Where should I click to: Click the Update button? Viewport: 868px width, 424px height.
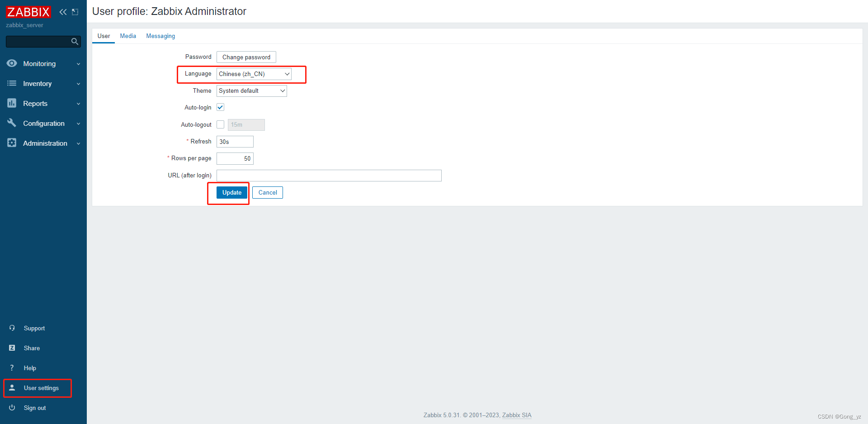pyautogui.click(x=232, y=192)
